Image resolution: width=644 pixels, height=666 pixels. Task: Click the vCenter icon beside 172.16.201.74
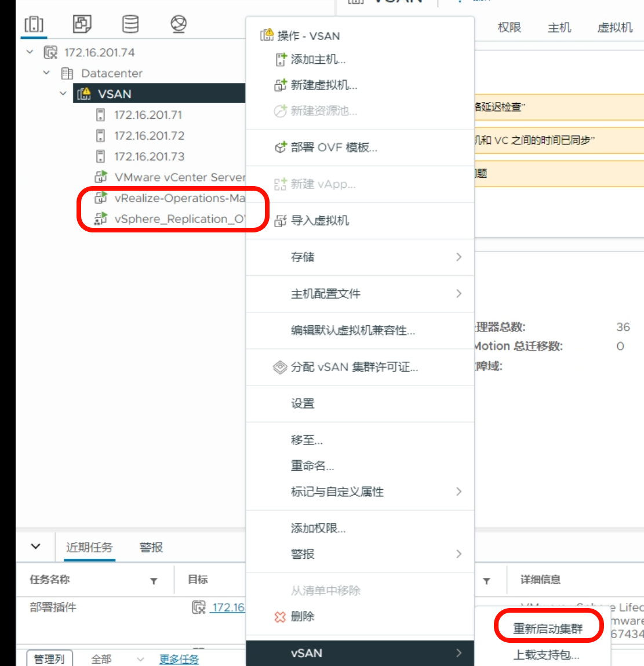(50, 53)
